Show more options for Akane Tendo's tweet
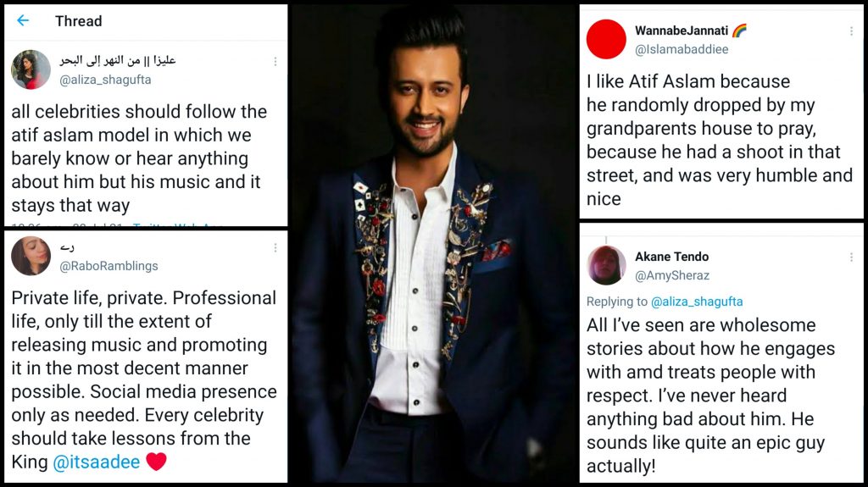 coord(851,257)
